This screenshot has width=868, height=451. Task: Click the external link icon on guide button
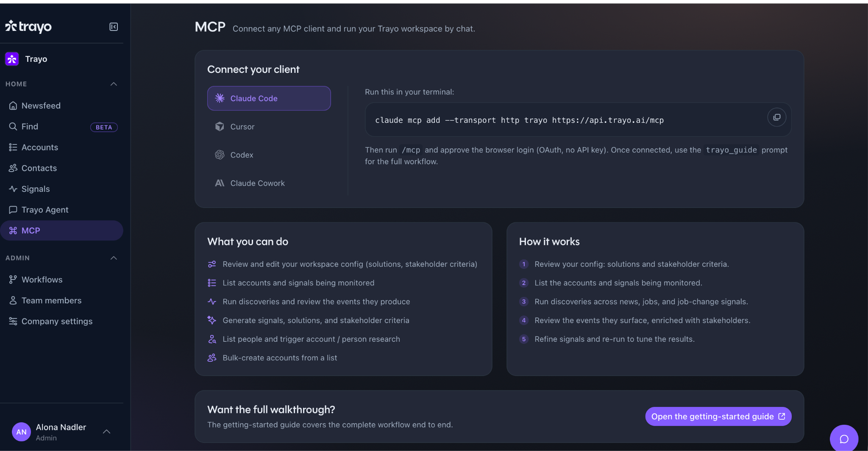click(x=782, y=416)
